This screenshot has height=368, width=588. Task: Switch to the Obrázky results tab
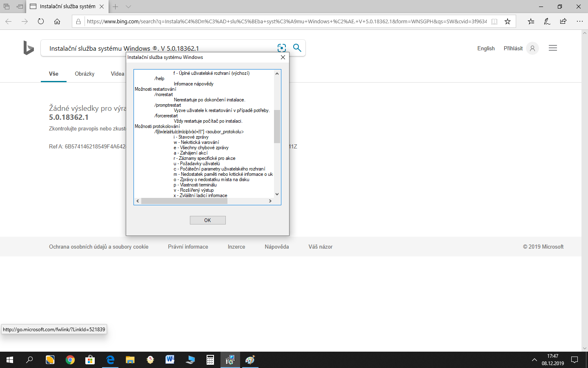(85, 74)
